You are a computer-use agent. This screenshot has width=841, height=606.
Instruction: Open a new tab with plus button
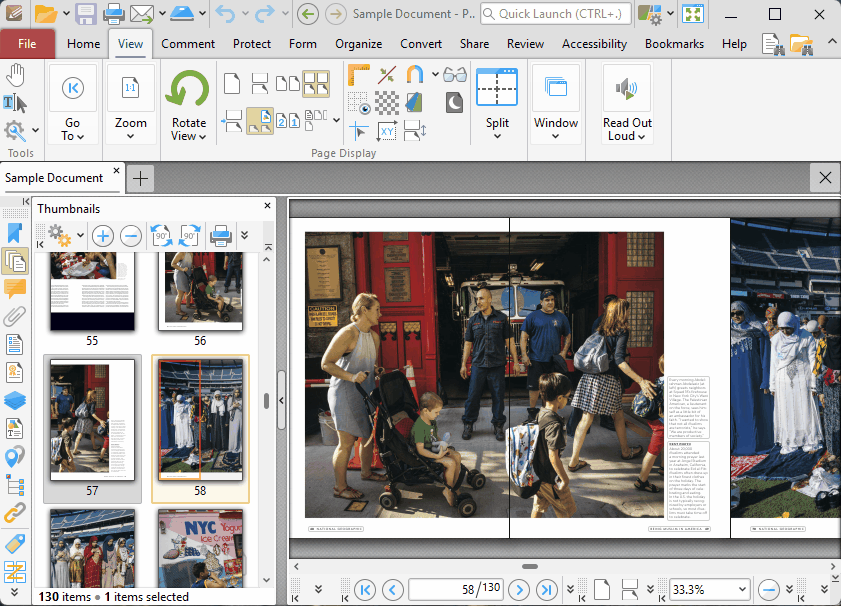click(x=142, y=178)
